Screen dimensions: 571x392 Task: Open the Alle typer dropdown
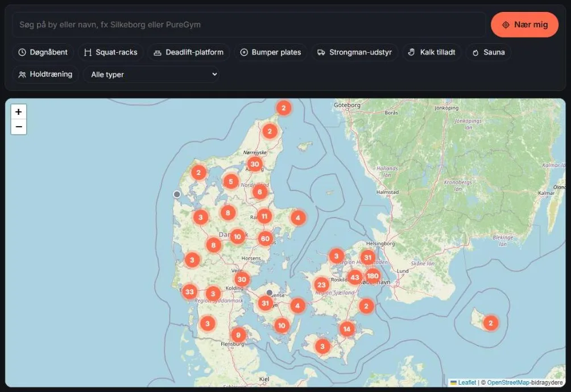[x=151, y=74]
